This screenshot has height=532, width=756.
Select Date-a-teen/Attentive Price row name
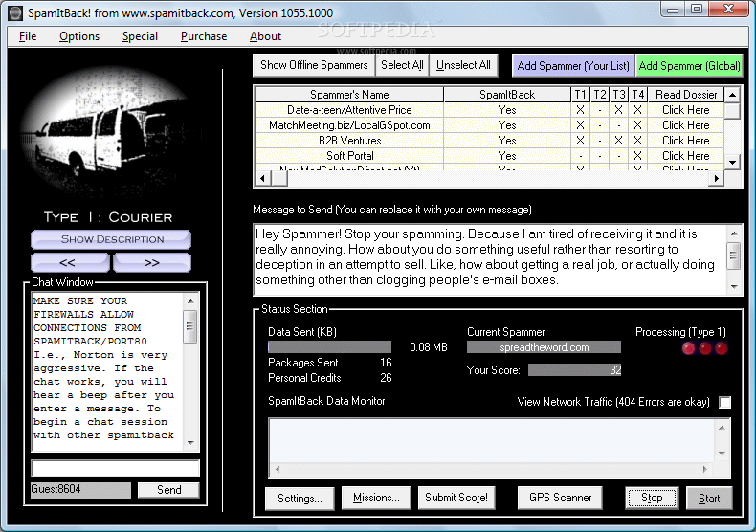349,110
